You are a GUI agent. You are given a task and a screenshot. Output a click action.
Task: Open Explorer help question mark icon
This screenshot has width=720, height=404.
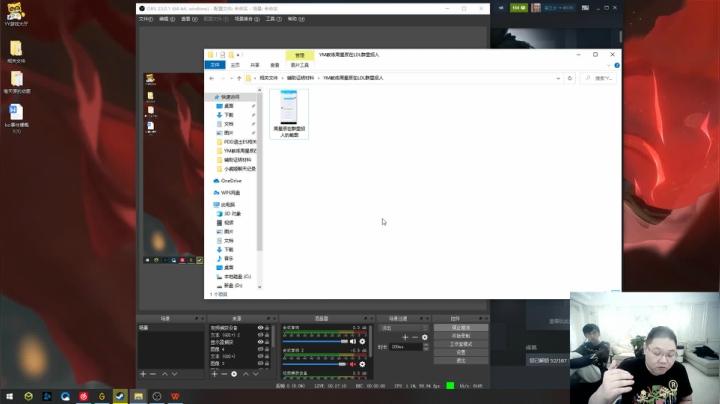[617, 65]
